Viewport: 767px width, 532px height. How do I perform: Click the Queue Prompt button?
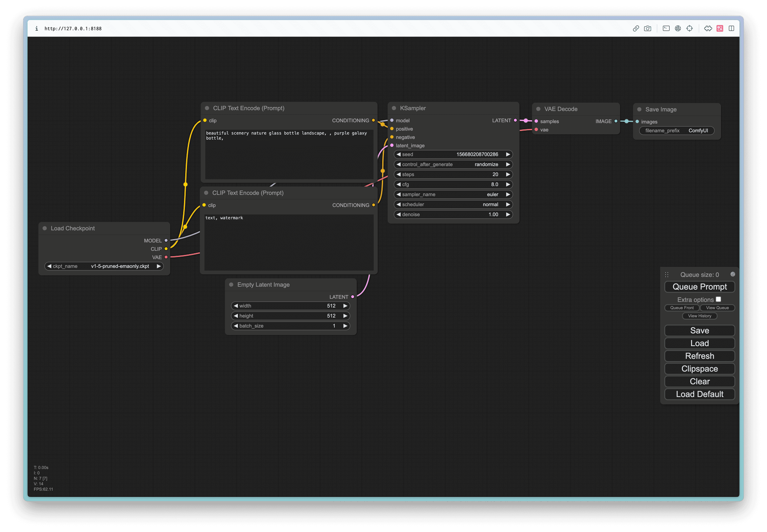coord(699,287)
